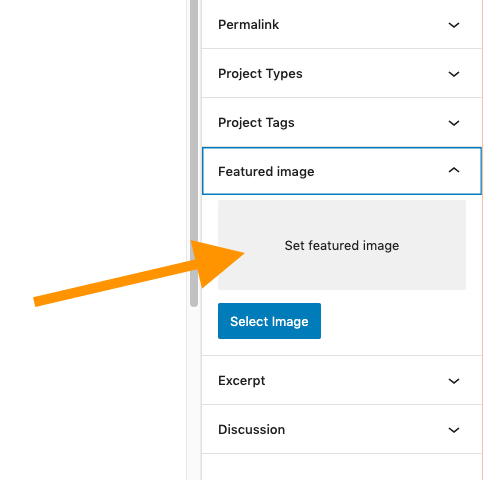Open the Discussion panel title
Viewport: 483px width, 480px height.
[251, 430]
